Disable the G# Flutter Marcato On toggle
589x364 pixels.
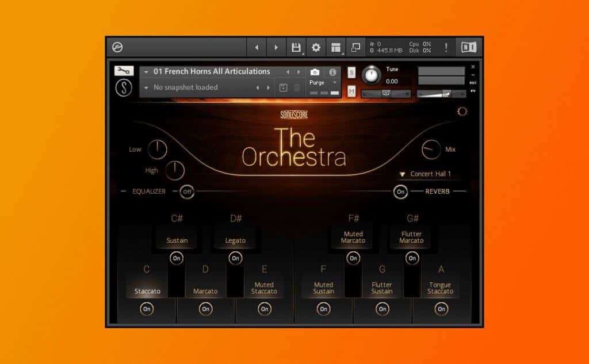pos(412,258)
